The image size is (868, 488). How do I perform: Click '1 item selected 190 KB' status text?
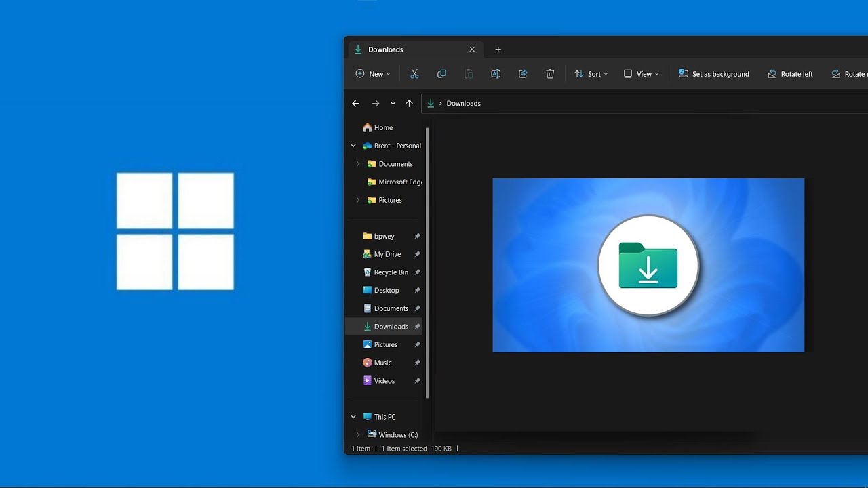click(416, 449)
